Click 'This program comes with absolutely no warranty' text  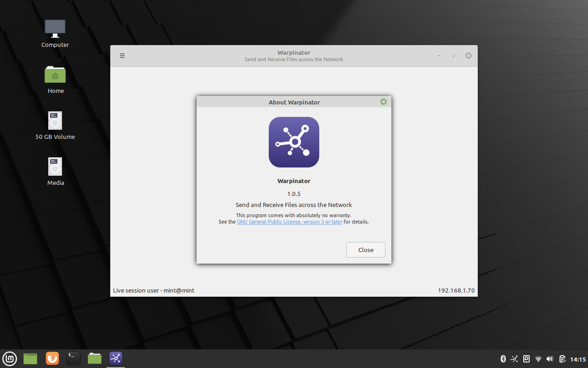tap(294, 215)
